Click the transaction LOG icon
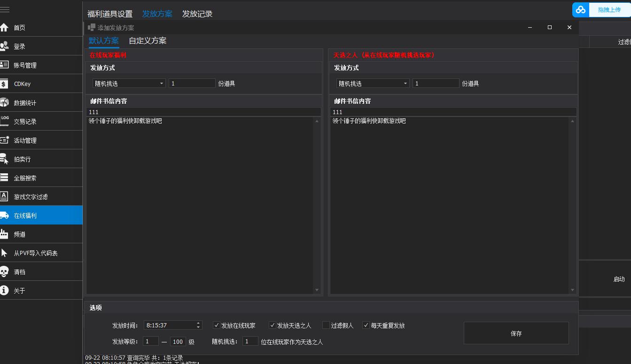 (x=5, y=121)
